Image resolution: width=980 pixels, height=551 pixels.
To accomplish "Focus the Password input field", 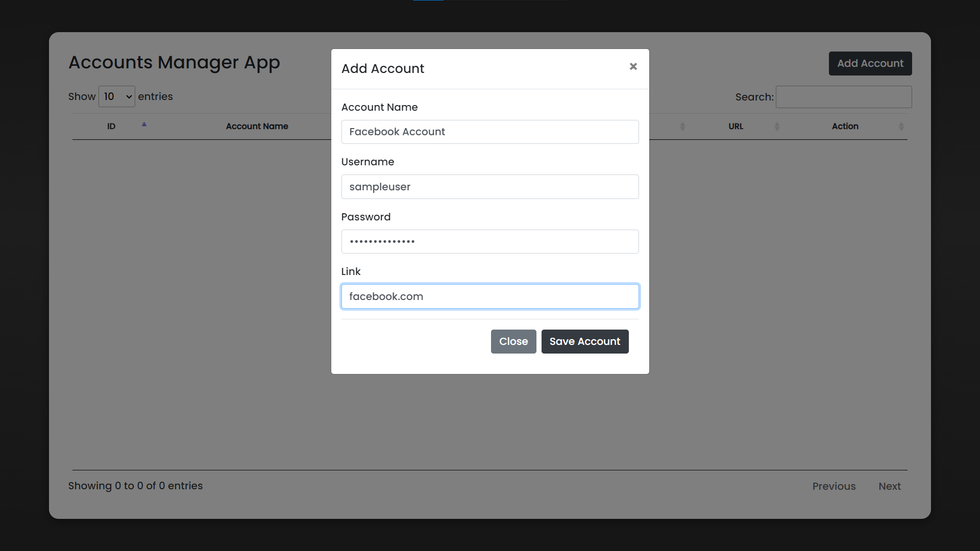I will tap(490, 241).
